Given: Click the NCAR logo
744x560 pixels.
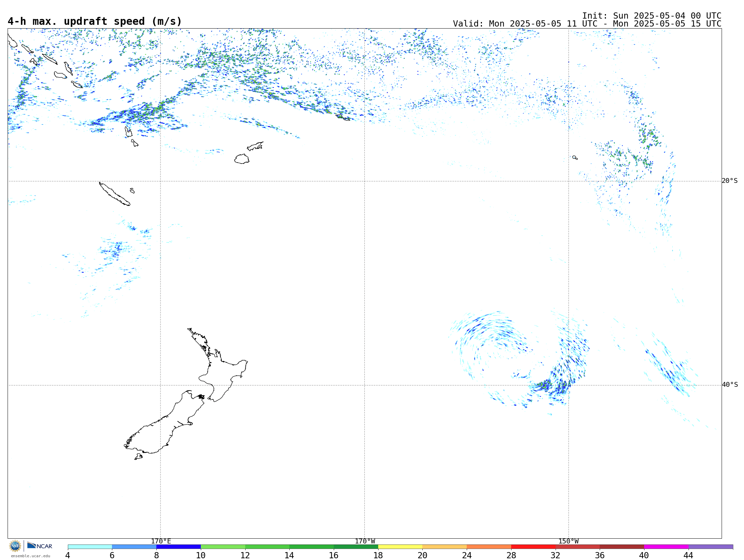Looking at the screenshot, I should click(x=40, y=546).
